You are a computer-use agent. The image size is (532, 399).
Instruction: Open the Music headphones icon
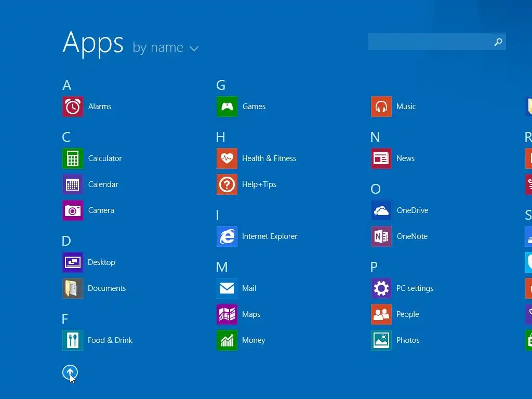point(381,107)
